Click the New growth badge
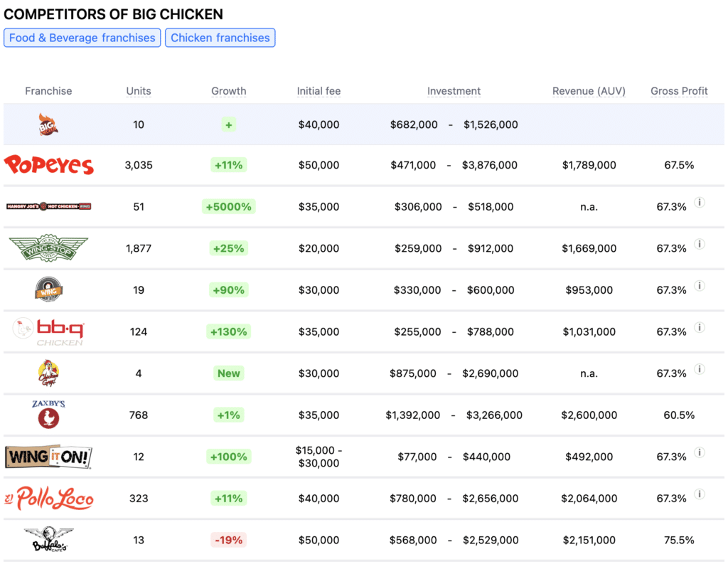728x569 pixels. pos(228,373)
